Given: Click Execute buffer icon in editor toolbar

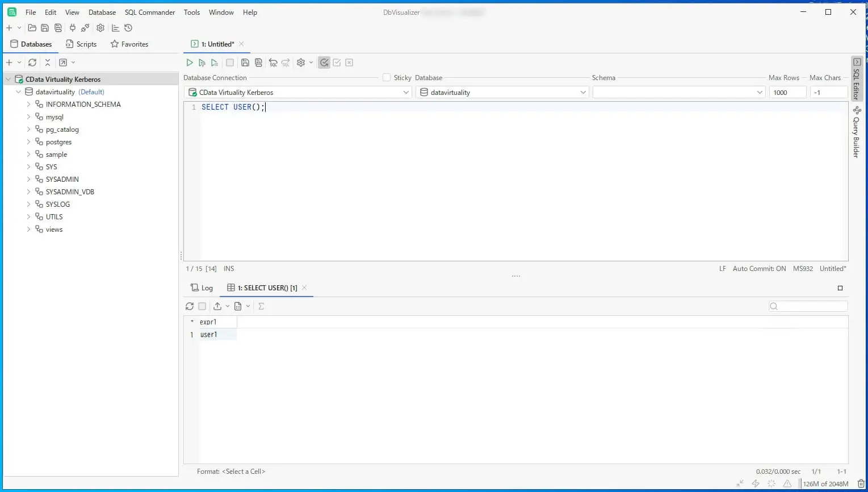Looking at the screenshot, I should (215, 62).
